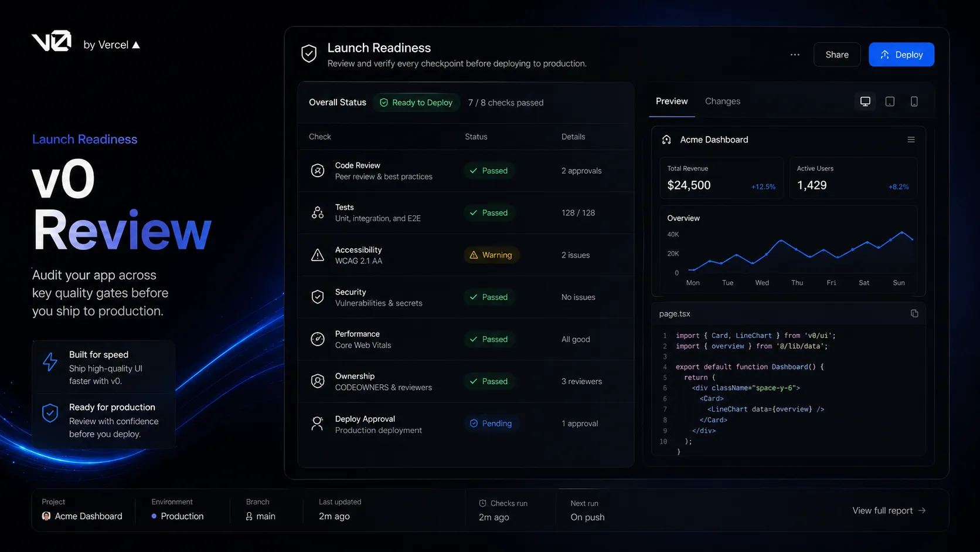The image size is (980, 552).
Task: Click '7 / 8 checks passed' text
Action: pos(506,103)
